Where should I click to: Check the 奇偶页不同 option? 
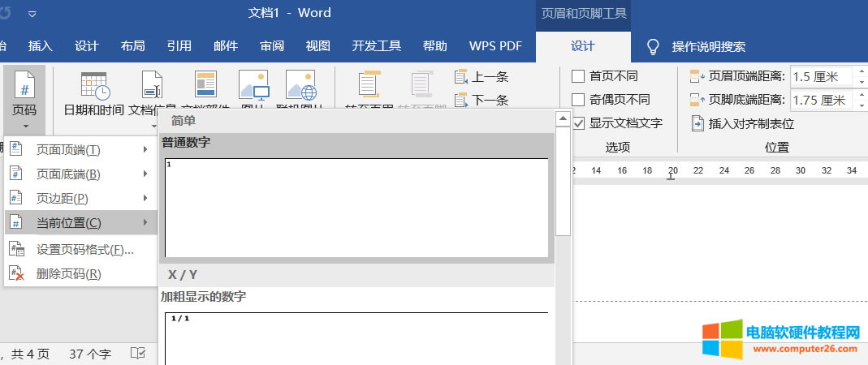pyautogui.click(x=579, y=100)
